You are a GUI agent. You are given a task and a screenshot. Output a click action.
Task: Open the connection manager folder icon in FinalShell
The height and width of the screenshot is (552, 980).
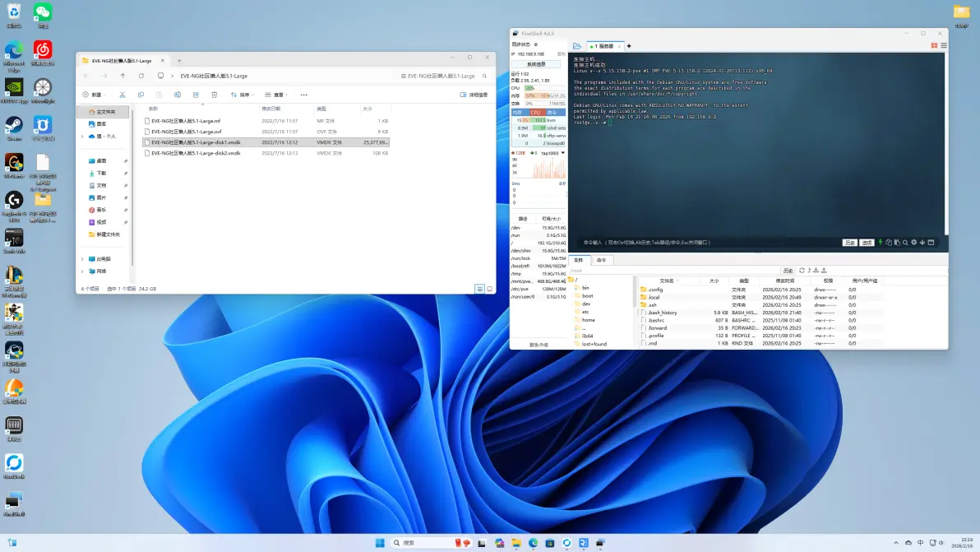tap(577, 46)
